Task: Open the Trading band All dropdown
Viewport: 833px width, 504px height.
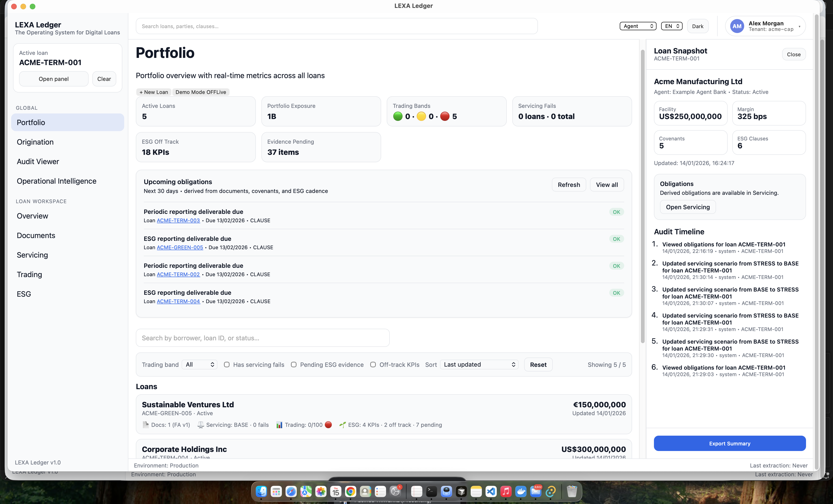Action: tap(200, 364)
